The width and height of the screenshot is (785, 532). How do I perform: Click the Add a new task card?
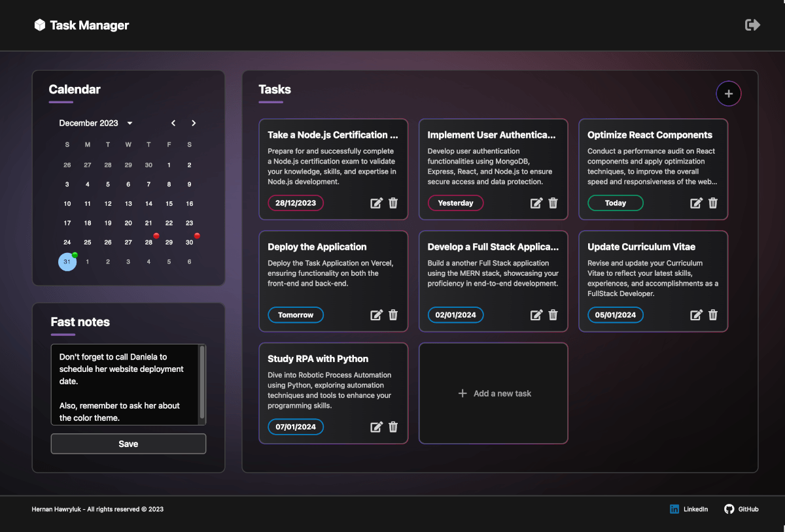coord(493,393)
